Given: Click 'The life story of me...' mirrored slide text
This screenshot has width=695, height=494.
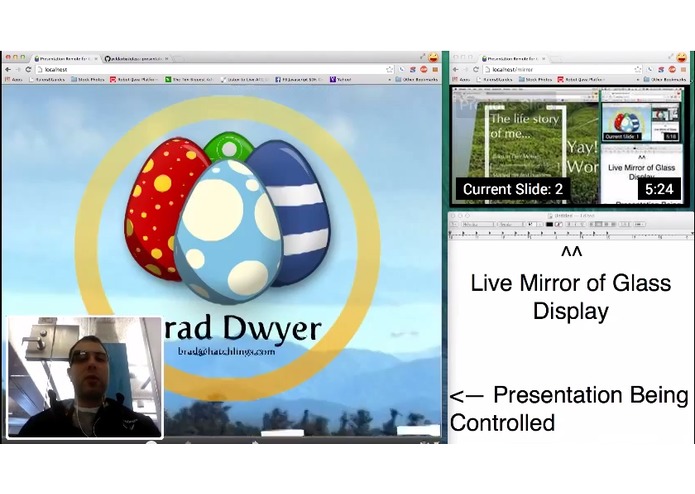Looking at the screenshot, I should 523,125.
